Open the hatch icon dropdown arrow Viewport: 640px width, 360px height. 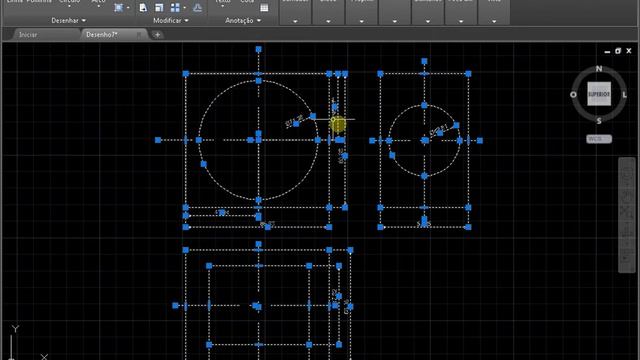pyautogui.click(x=128, y=8)
